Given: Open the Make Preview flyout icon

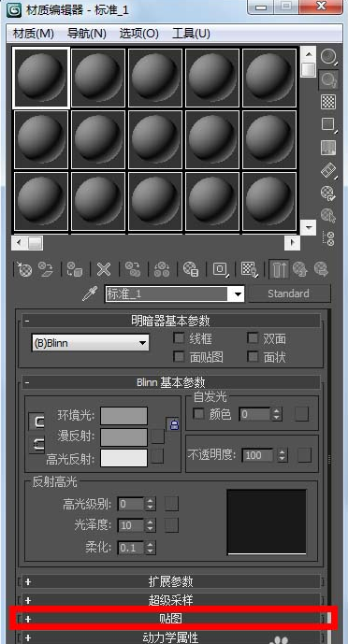Looking at the screenshot, I should click(328, 170).
